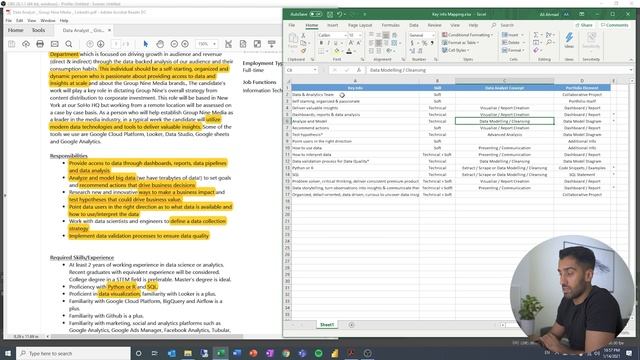Email the PDF using the envelope icon
Screen dimensions: 640x360
54,44
